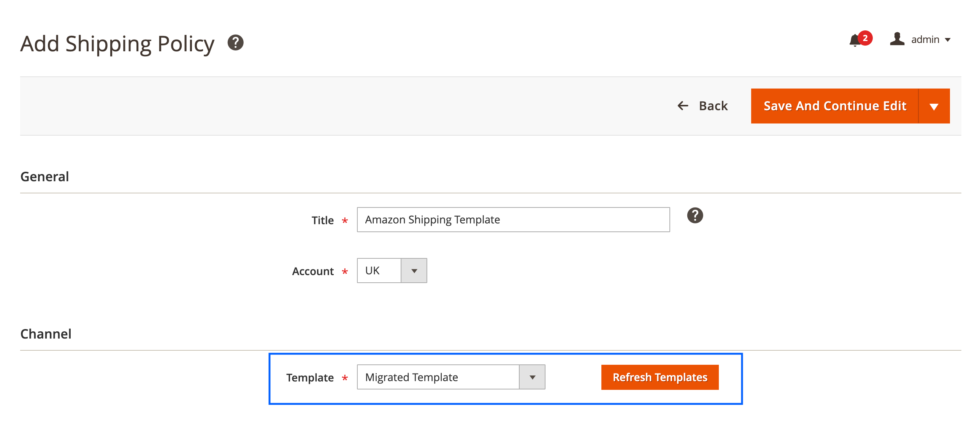The image size is (980, 440).
Task: Click the red notification count badge
Action: point(865,38)
